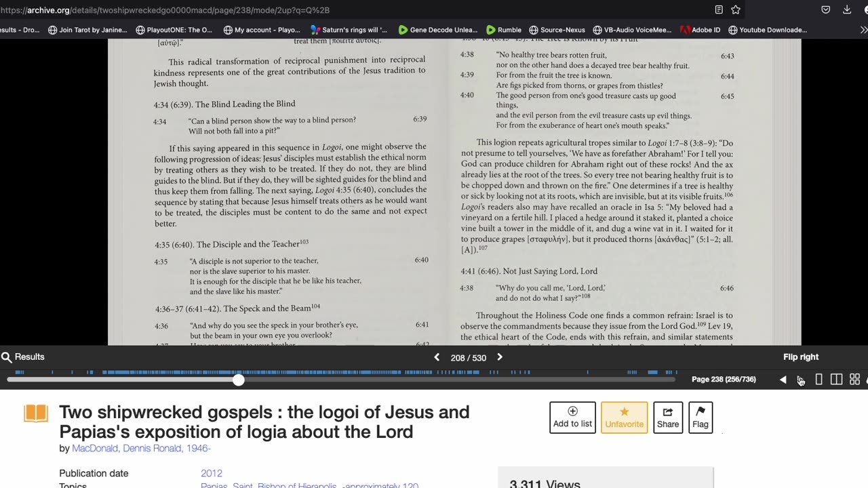Image resolution: width=868 pixels, height=488 pixels.
Task: Open the Source-Nexus bookmark
Action: [x=557, y=30]
